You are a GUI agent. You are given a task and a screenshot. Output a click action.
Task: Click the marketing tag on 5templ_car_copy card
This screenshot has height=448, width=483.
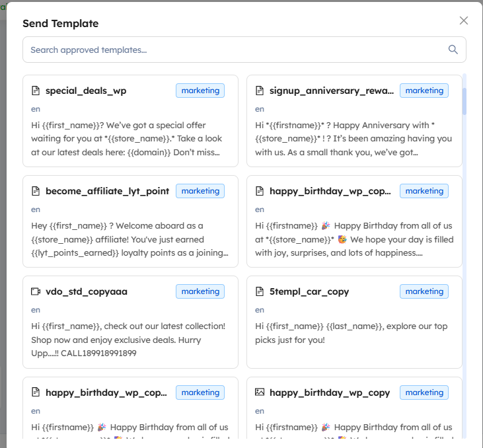424,291
